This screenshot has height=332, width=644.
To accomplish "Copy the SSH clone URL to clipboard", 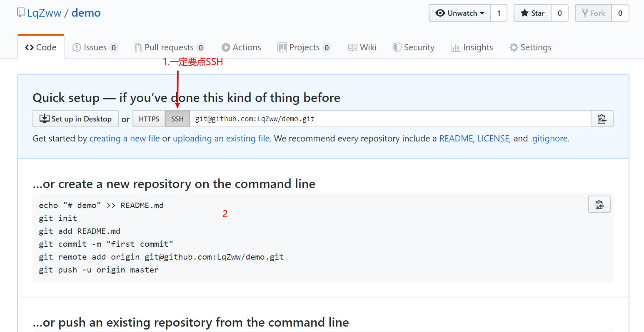I will 602,119.
